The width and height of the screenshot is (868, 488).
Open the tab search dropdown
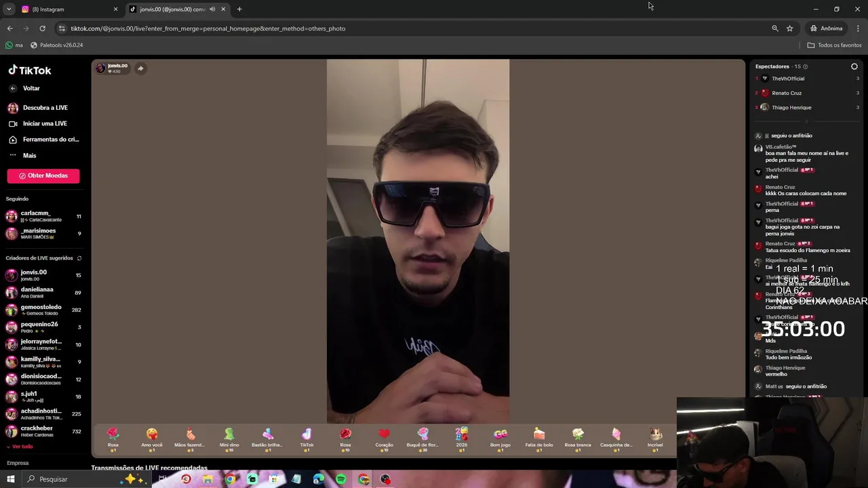[x=9, y=9]
